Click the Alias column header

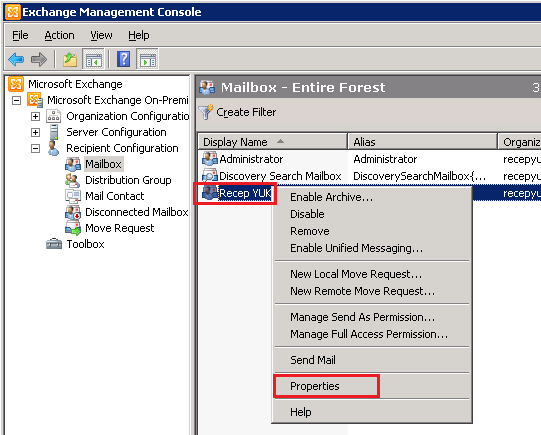click(422, 142)
